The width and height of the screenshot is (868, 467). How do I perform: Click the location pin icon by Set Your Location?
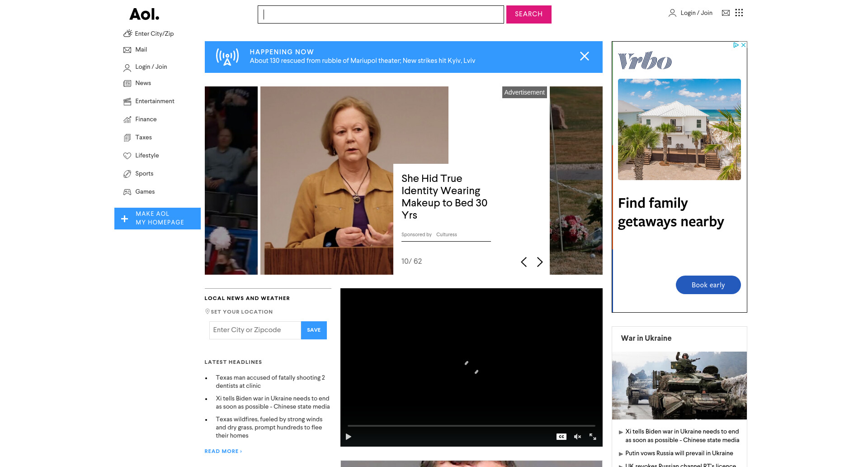[208, 311]
